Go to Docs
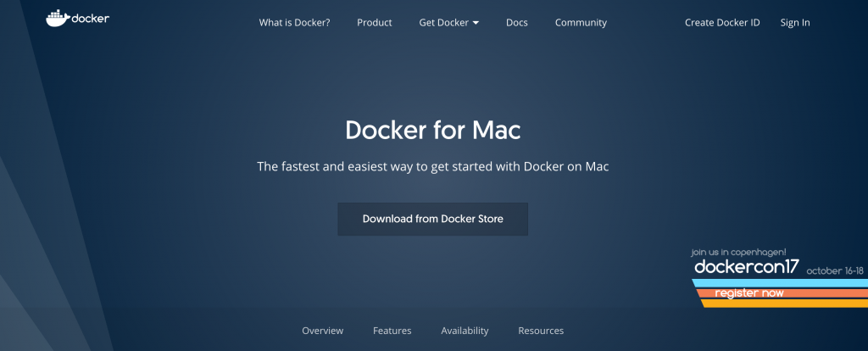Screen dimensions: 868x351 [516, 23]
